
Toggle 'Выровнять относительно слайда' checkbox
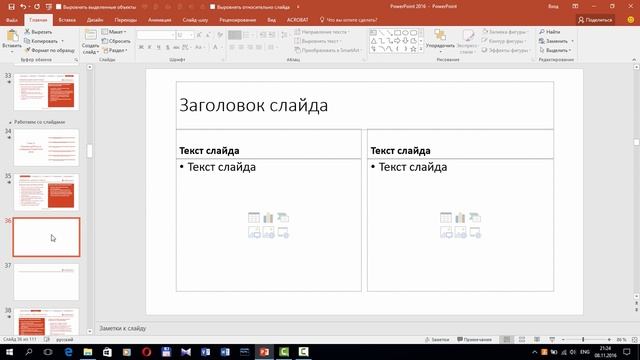point(213,7)
